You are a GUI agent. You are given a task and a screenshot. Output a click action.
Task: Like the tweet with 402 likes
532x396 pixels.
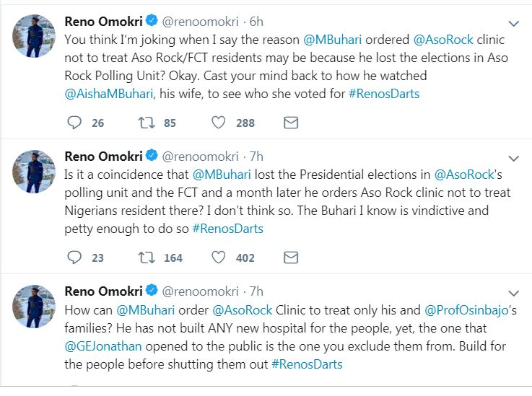pos(219,258)
